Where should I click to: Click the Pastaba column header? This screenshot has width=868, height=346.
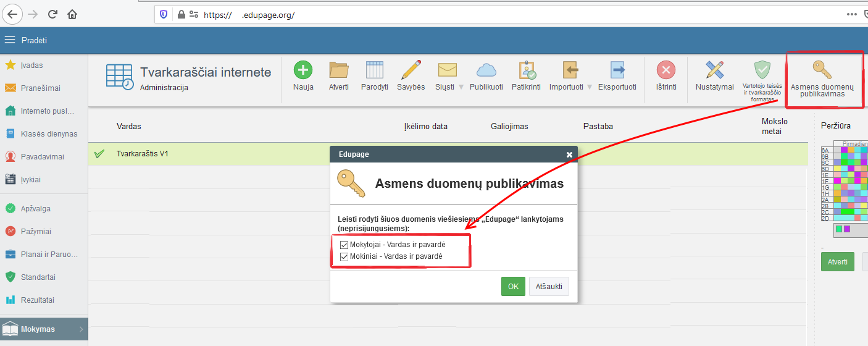598,126
